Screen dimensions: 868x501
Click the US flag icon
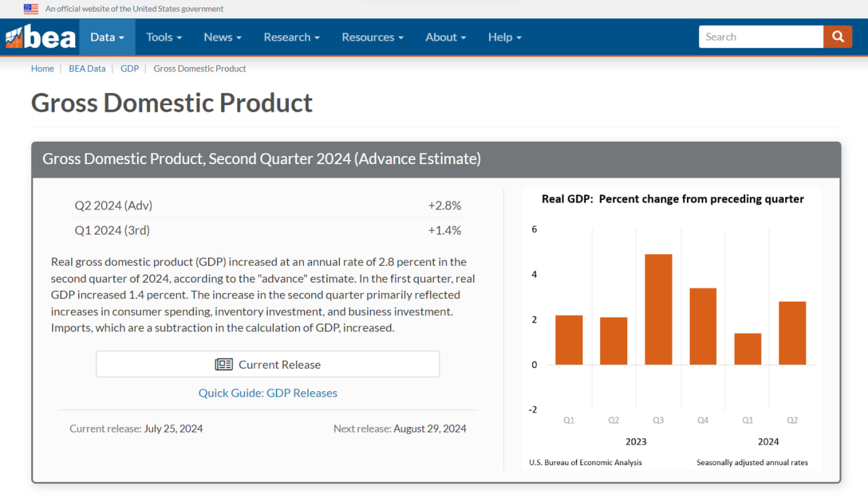(x=31, y=9)
